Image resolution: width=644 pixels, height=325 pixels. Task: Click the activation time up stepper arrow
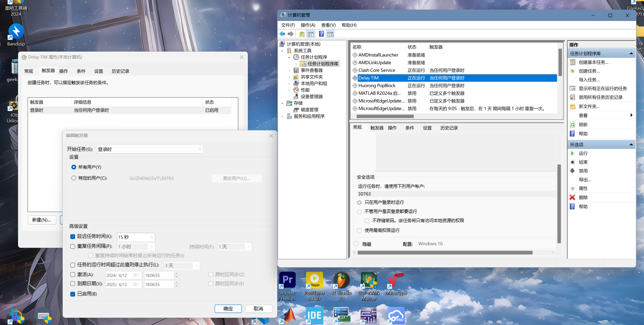(x=177, y=273)
